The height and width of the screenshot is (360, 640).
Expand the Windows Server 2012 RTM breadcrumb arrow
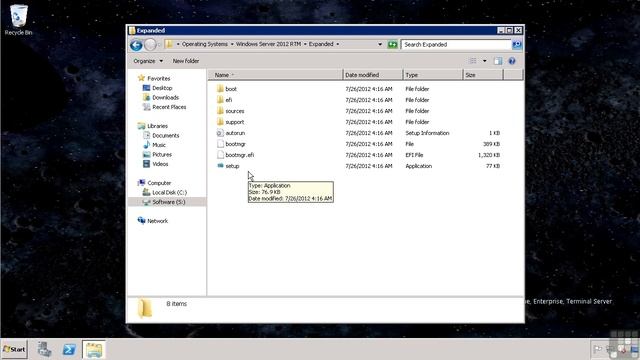pyautogui.click(x=305, y=44)
